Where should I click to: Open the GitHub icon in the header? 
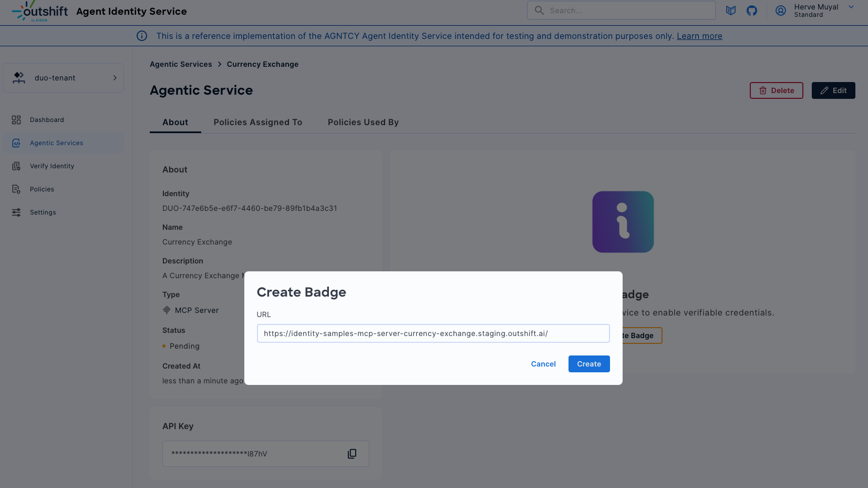click(752, 10)
